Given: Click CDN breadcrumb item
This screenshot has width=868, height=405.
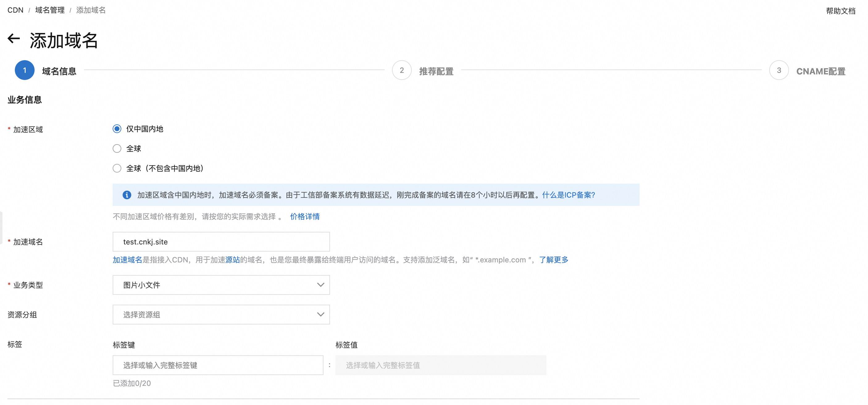Looking at the screenshot, I should (x=15, y=10).
